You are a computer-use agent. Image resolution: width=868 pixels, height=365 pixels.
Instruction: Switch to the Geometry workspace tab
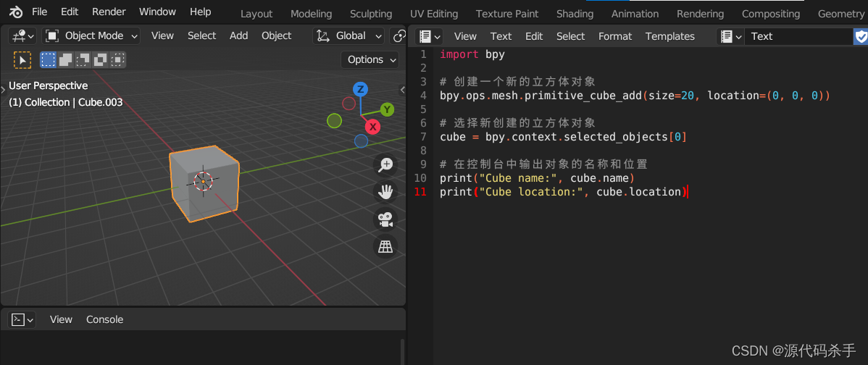[840, 14]
